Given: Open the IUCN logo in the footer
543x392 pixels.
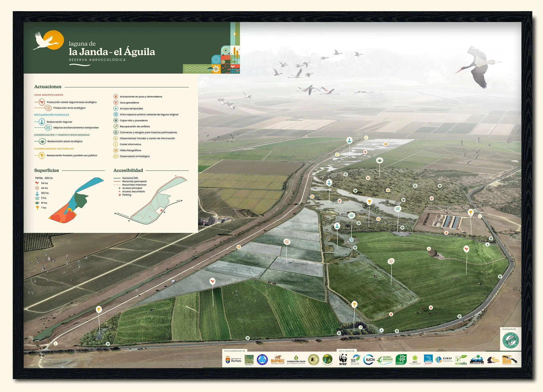Looking at the screenshot, I should [369, 360].
